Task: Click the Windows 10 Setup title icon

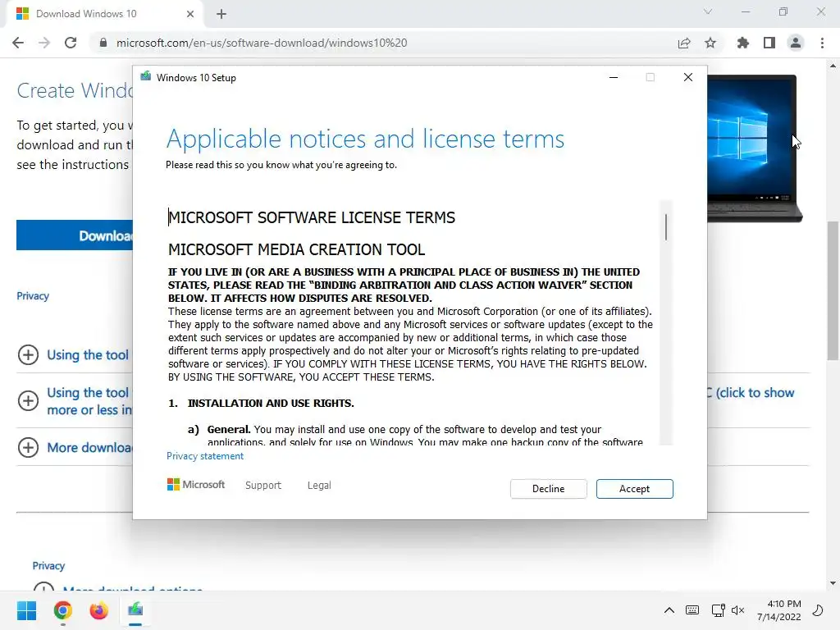Action: (x=145, y=77)
